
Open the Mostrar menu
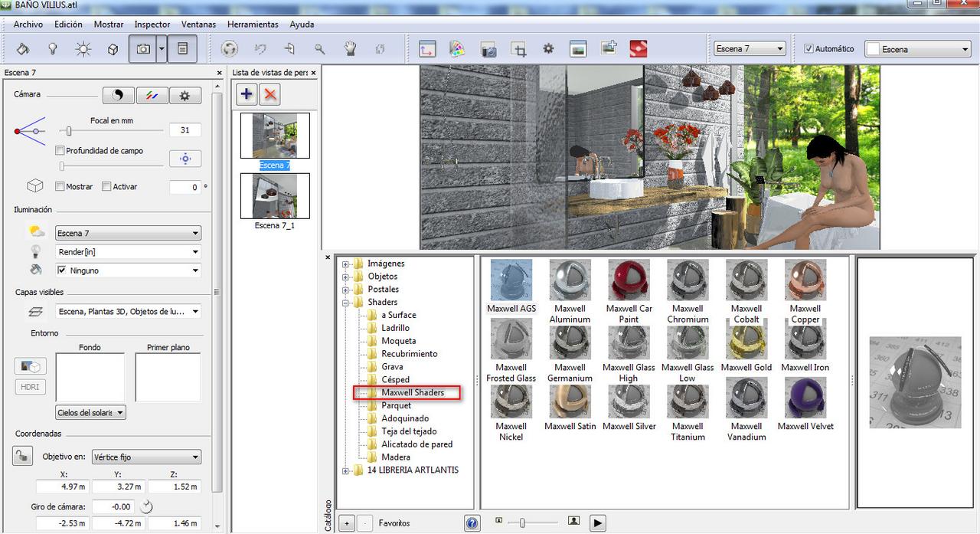[x=109, y=25]
